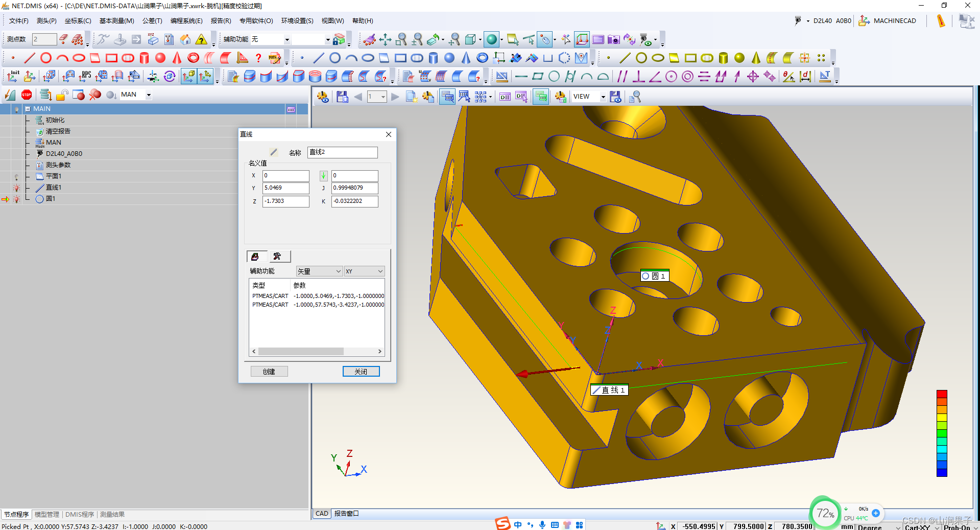
Task: Open the 文件(F) menu
Action: tap(19, 21)
